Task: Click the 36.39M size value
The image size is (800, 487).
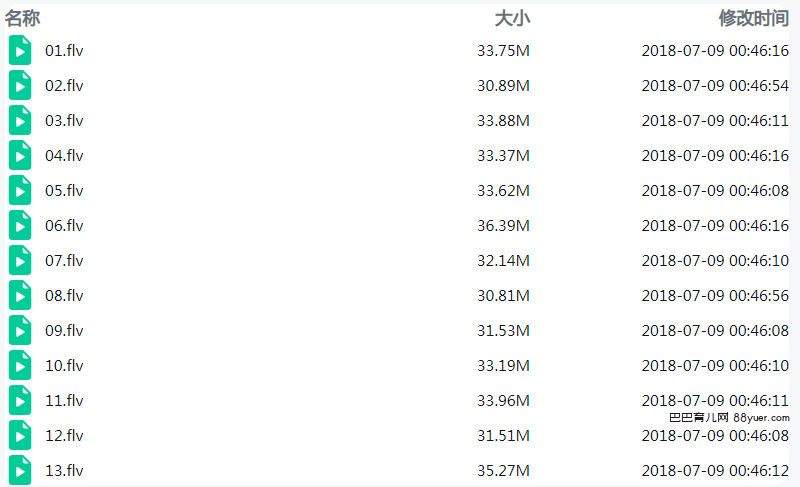Action: 504,225
